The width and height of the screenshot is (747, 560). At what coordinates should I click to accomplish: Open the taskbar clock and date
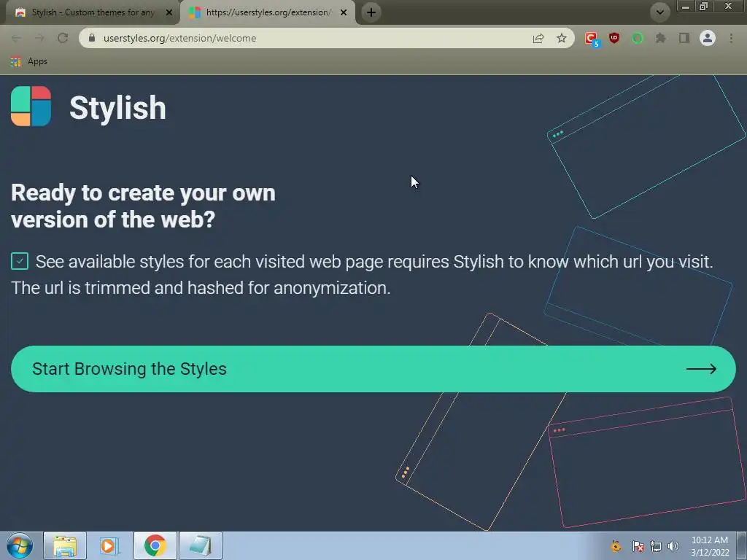[x=710, y=546]
